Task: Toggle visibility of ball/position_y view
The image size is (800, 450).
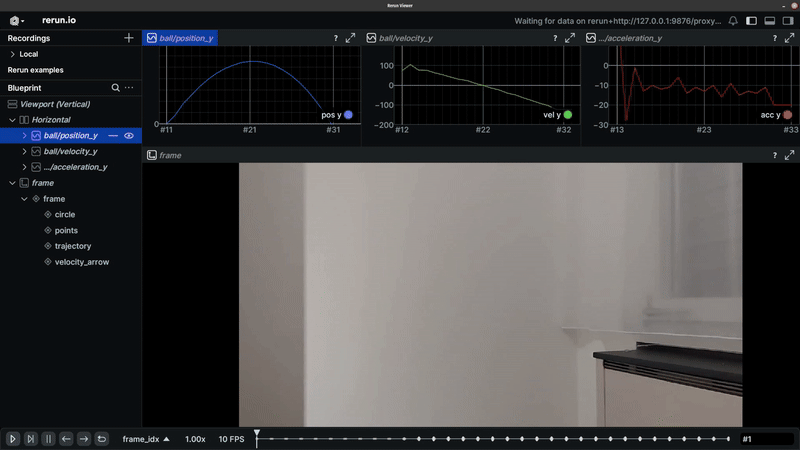Action: (129, 135)
